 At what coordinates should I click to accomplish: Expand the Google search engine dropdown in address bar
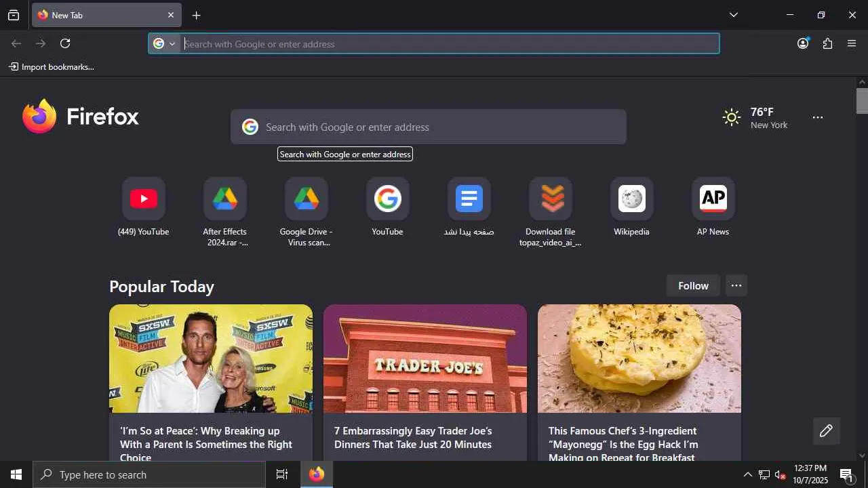(x=165, y=43)
